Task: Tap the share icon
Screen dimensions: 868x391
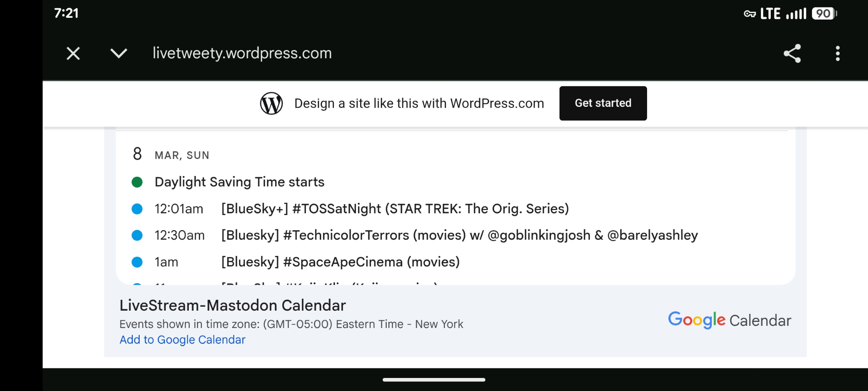Action: click(792, 53)
